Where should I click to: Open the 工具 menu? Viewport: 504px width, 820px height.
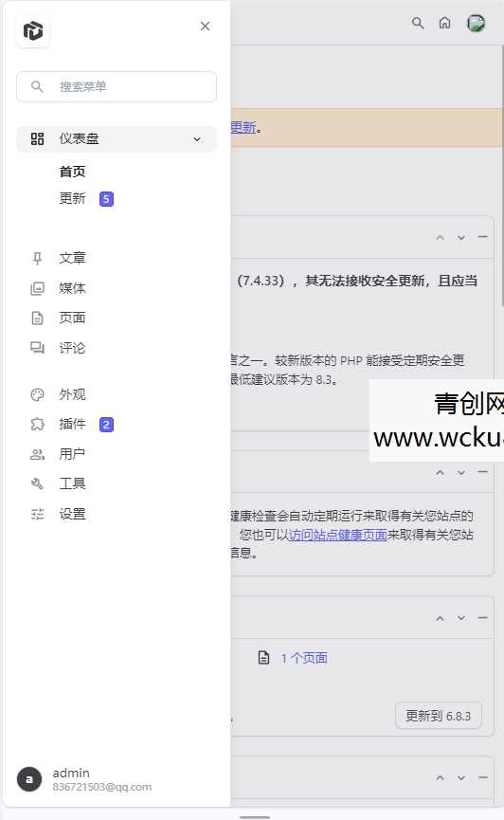coord(72,483)
